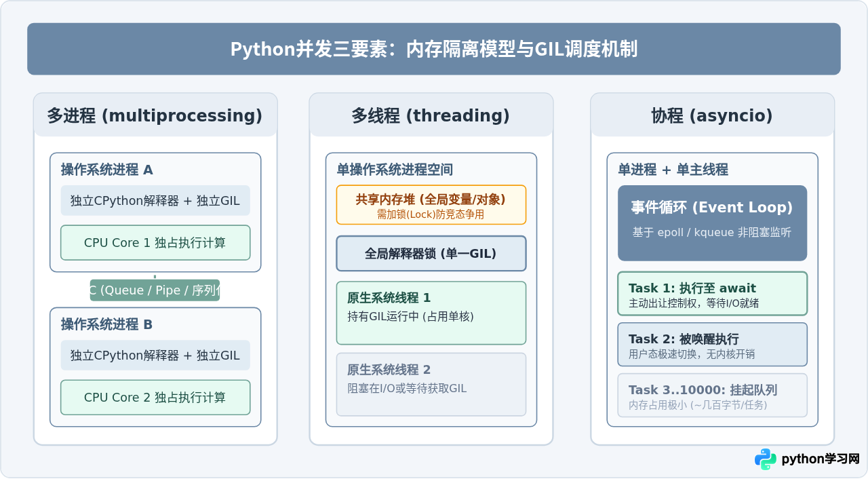The height and width of the screenshot is (479, 868).
Task: Click Task 3..10000: 挂起队列 heading
Action: pyautogui.click(x=703, y=390)
